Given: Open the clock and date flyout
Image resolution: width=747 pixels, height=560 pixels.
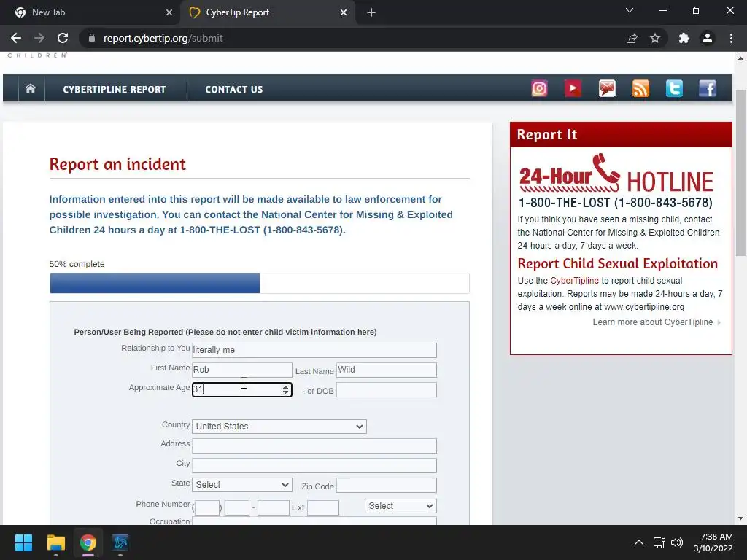Looking at the screenshot, I should pos(713,542).
